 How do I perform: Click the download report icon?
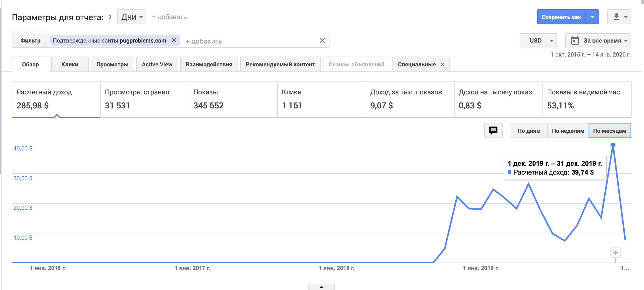coord(617,17)
